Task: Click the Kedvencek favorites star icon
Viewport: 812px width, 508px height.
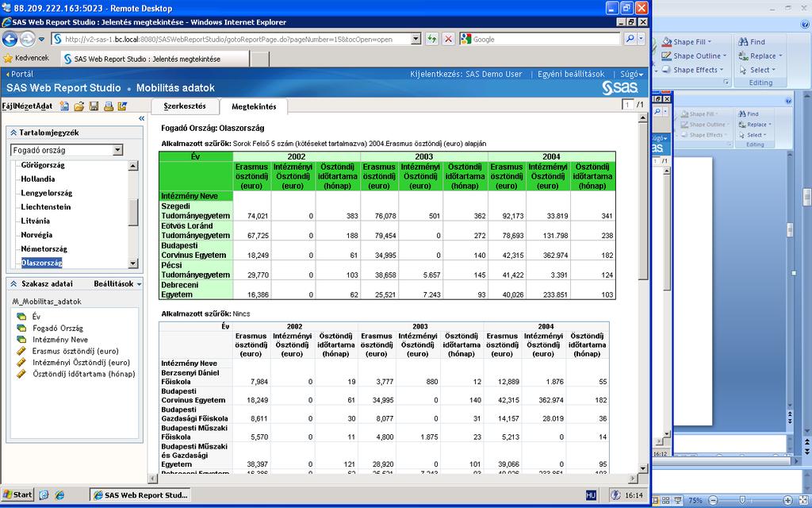Action: 8,59
